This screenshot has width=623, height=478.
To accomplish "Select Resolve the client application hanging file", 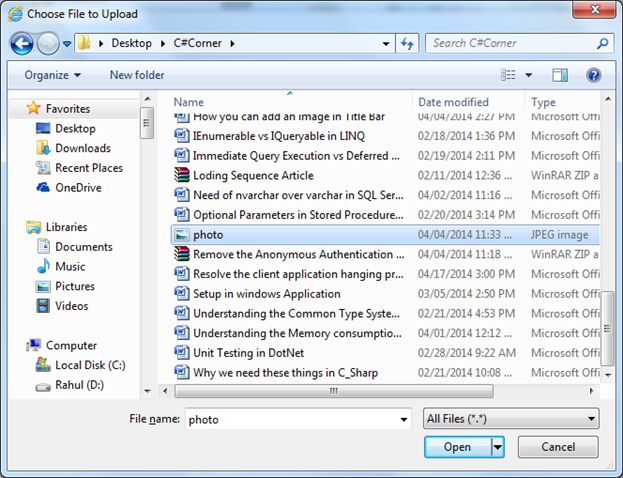I will pos(298,274).
